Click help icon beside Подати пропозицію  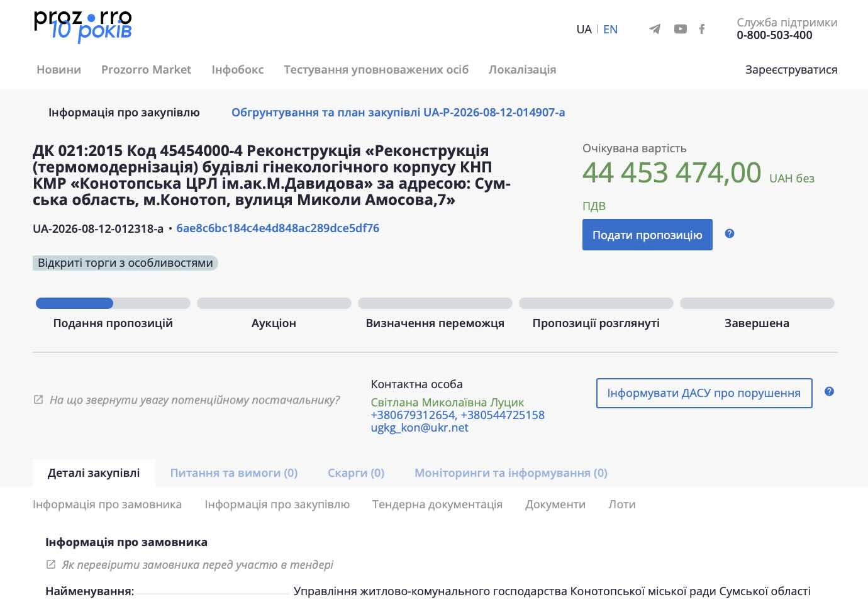coord(730,233)
